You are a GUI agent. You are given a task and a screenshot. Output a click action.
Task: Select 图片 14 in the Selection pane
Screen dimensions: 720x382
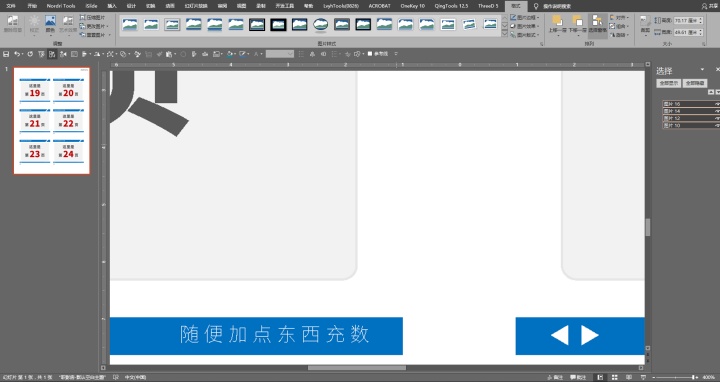point(691,111)
